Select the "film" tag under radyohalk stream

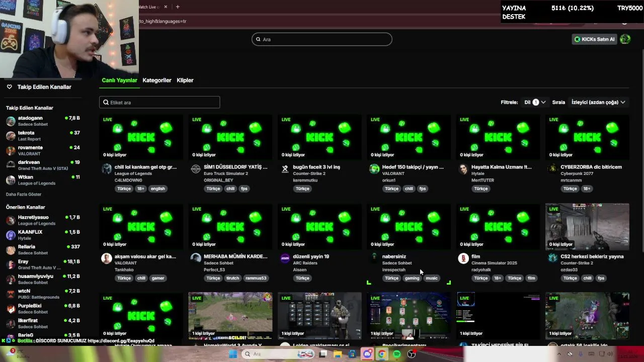pyautogui.click(x=531, y=278)
